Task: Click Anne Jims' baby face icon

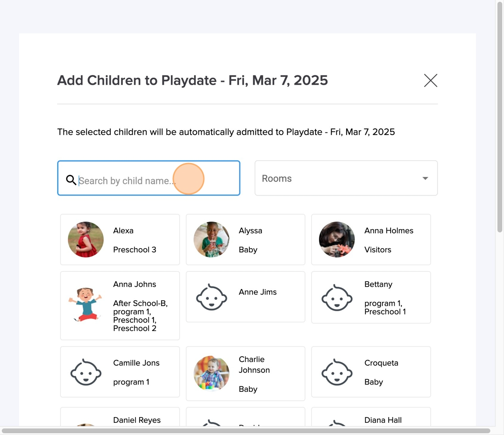Action: tap(211, 297)
